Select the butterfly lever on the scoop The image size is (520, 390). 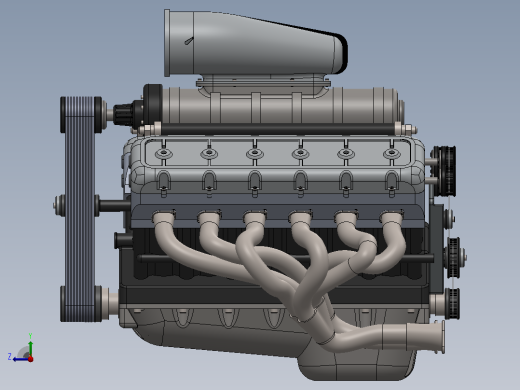pyautogui.click(x=188, y=41)
